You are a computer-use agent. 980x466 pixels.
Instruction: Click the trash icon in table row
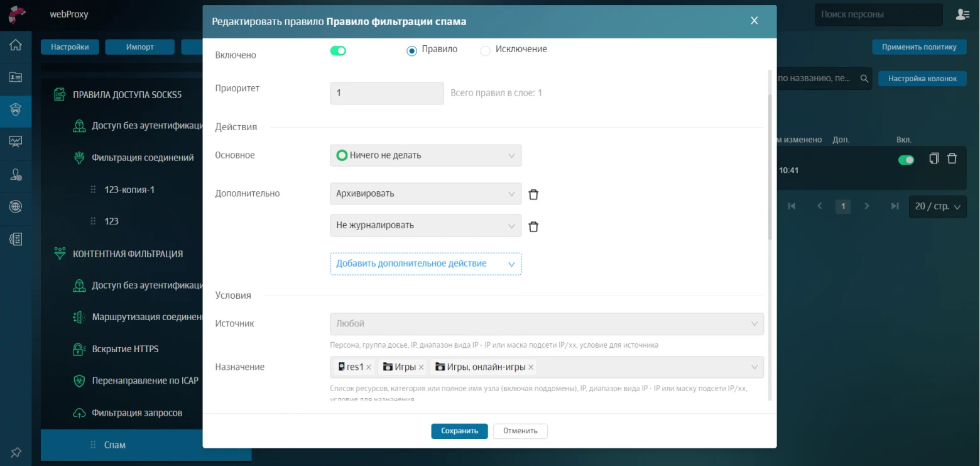coord(952,158)
